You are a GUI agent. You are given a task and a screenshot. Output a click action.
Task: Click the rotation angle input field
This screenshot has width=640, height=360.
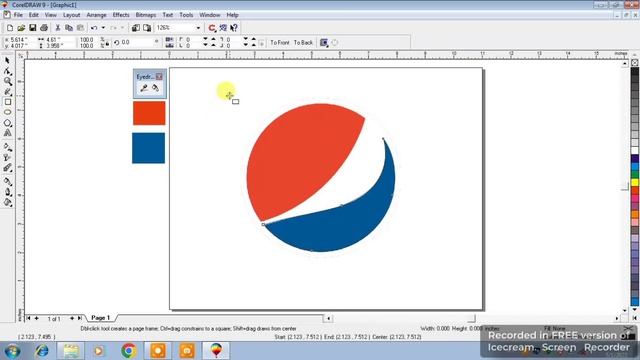point(137,42)
